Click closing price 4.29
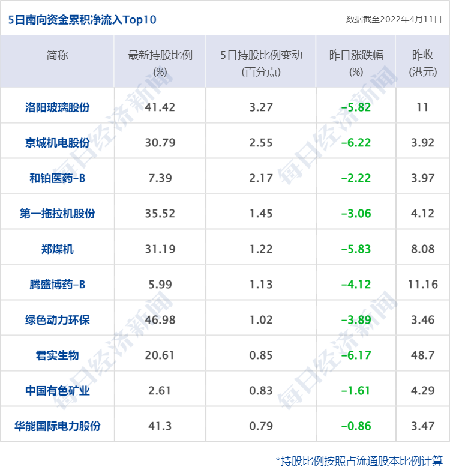Viewport: 450px width, 476px height. 422,391
